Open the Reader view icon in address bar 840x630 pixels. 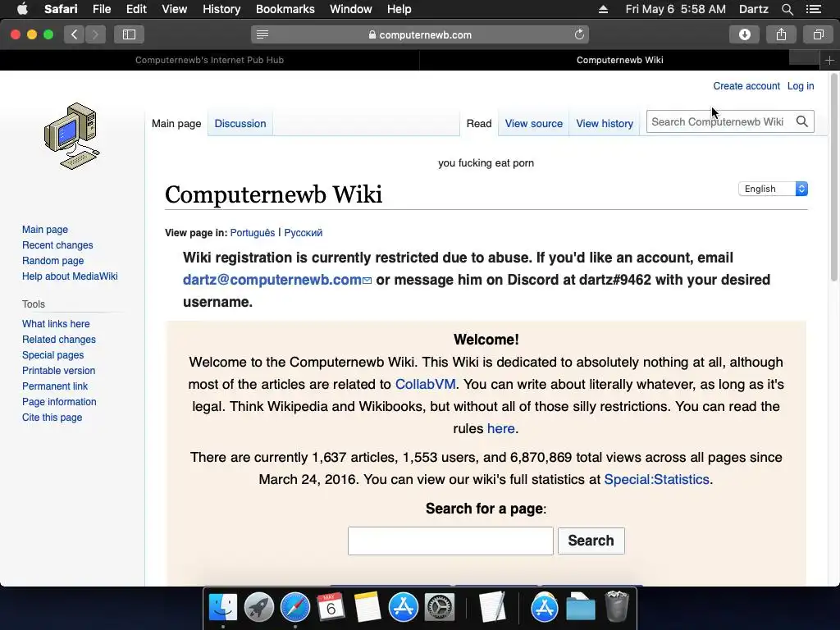[262, 34]
